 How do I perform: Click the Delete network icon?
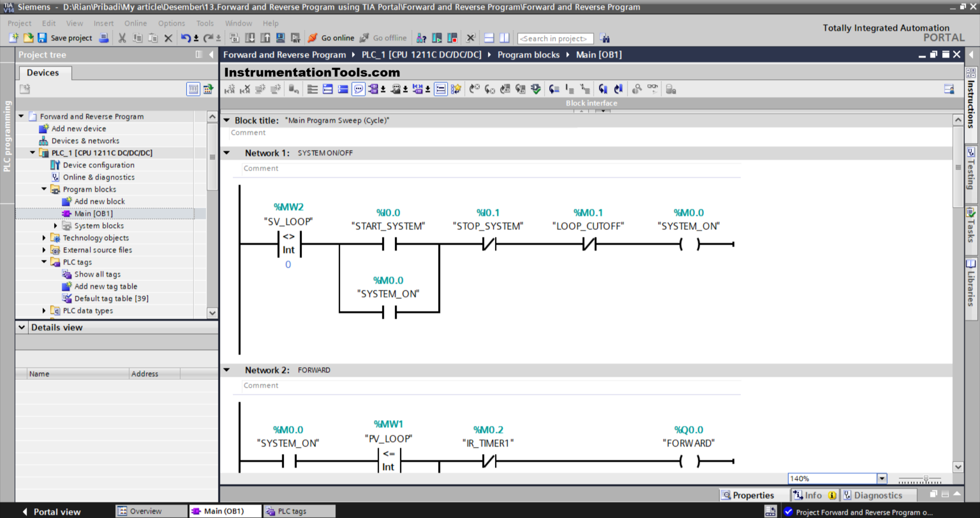tap(245, 89)
